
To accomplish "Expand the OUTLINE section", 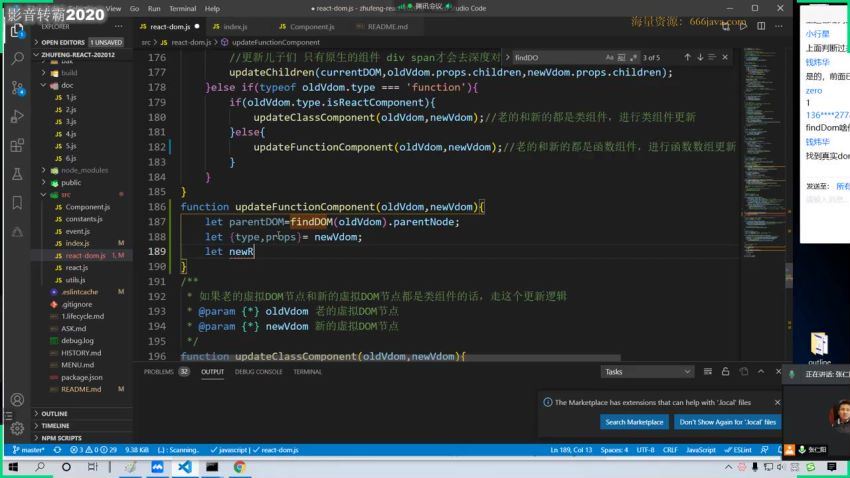I will (81, 414).
